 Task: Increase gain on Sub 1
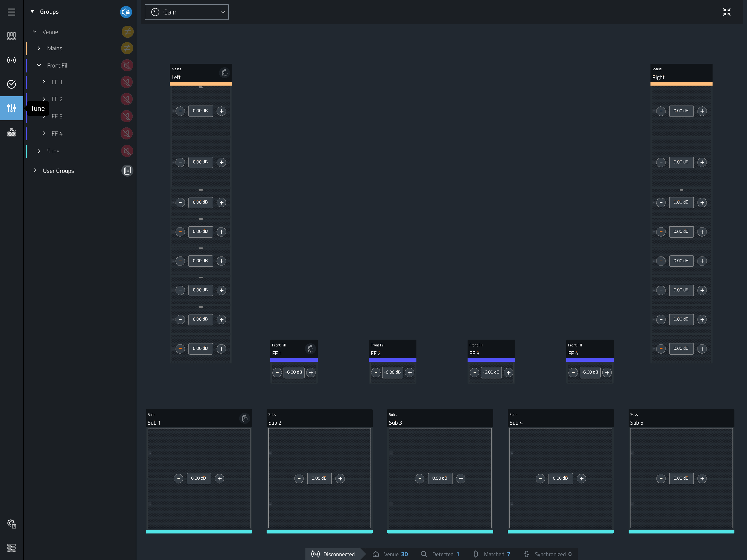(220, 479)
